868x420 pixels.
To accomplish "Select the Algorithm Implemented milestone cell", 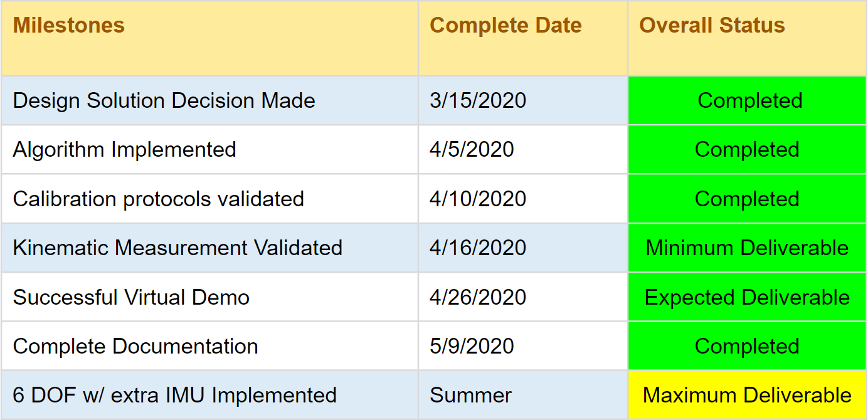I will 124,150.
